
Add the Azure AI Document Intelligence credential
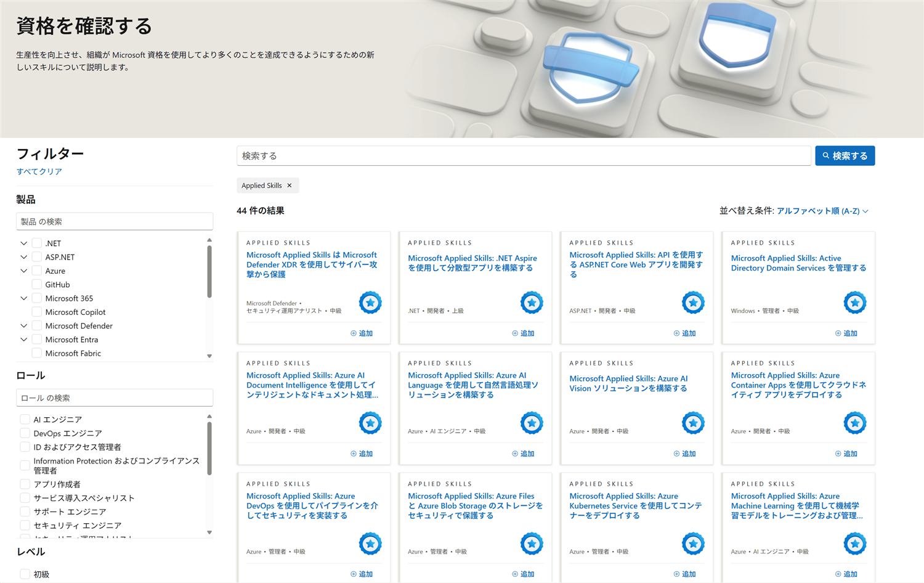click(x=362, y=454)
